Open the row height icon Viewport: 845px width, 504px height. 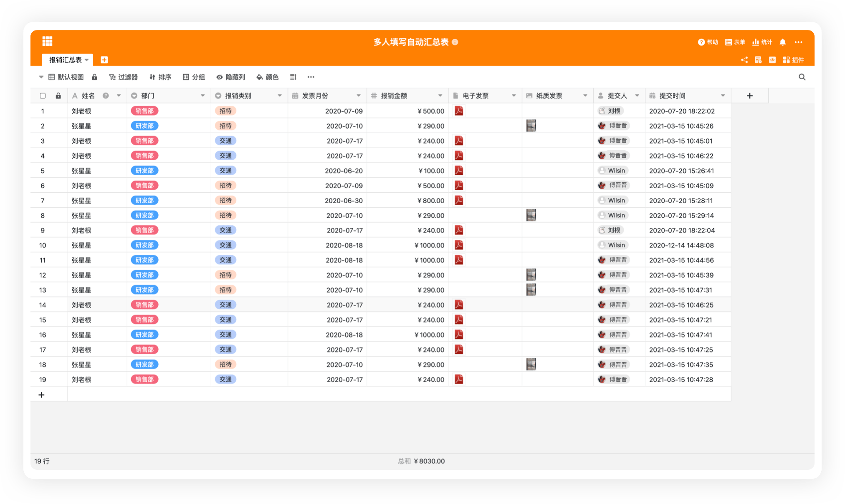click(293, 77)
